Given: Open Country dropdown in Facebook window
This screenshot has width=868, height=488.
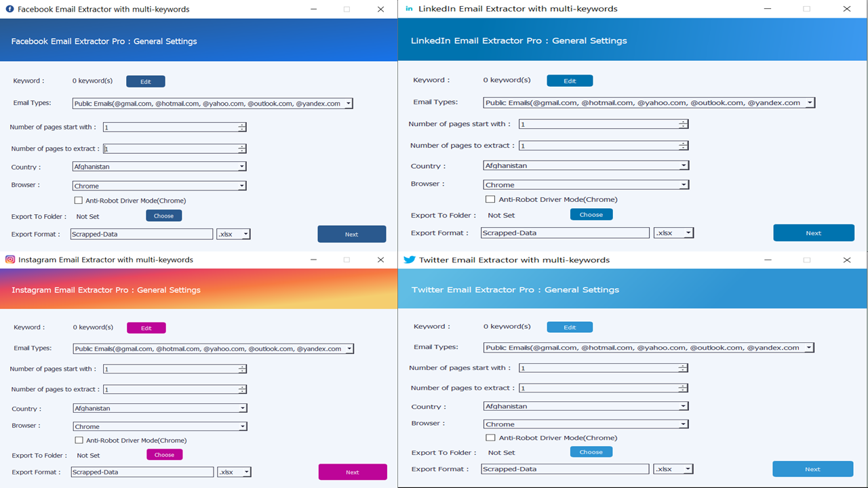Looking at the screenshot, I should click(x=159, y=167).
